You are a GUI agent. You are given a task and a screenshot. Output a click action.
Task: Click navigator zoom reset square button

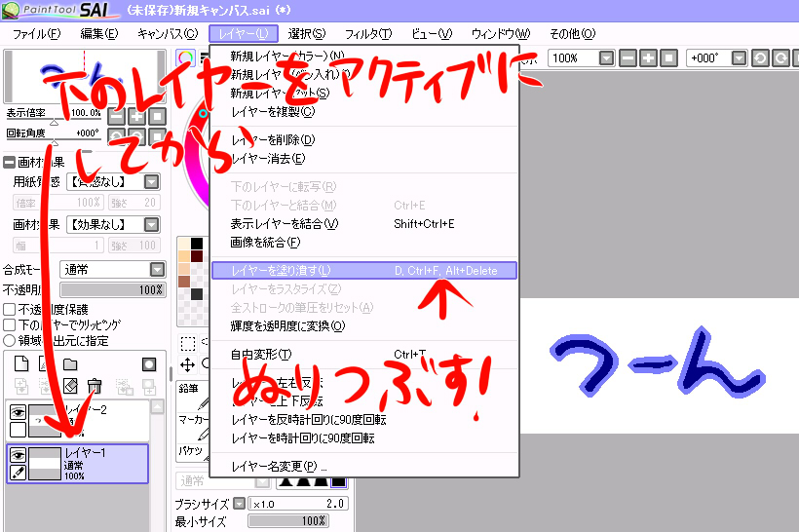157,117
